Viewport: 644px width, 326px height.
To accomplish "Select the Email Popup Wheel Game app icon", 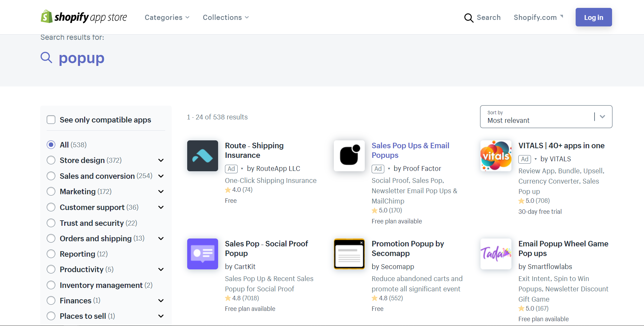I will coord(496,254).
